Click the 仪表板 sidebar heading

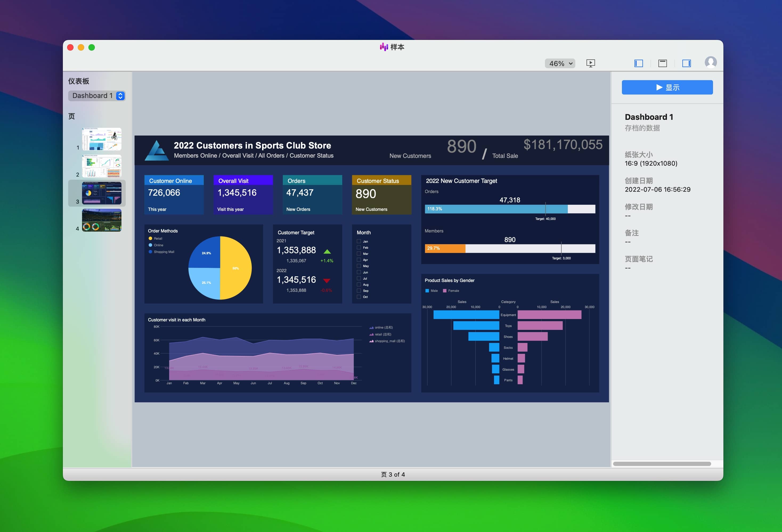(x=79, y=81)
